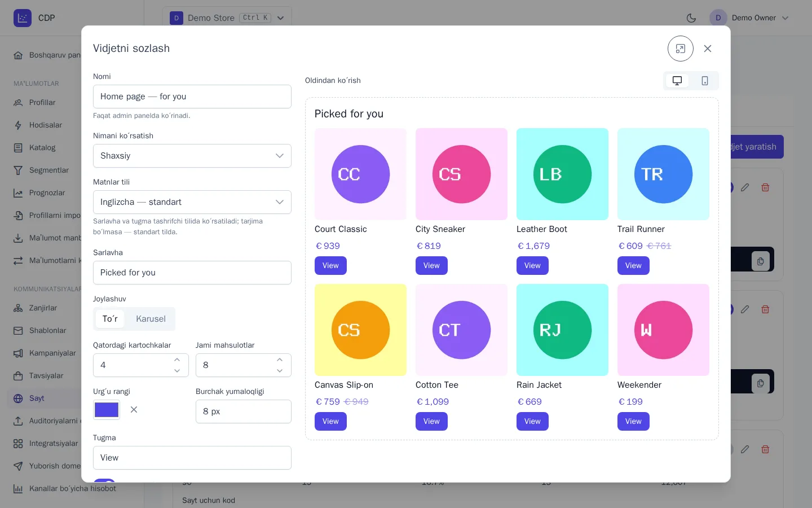Go to Hodisalar in sidebar
Image resolution: width=812 pixels, height=508 pixels.
(46, 125)
